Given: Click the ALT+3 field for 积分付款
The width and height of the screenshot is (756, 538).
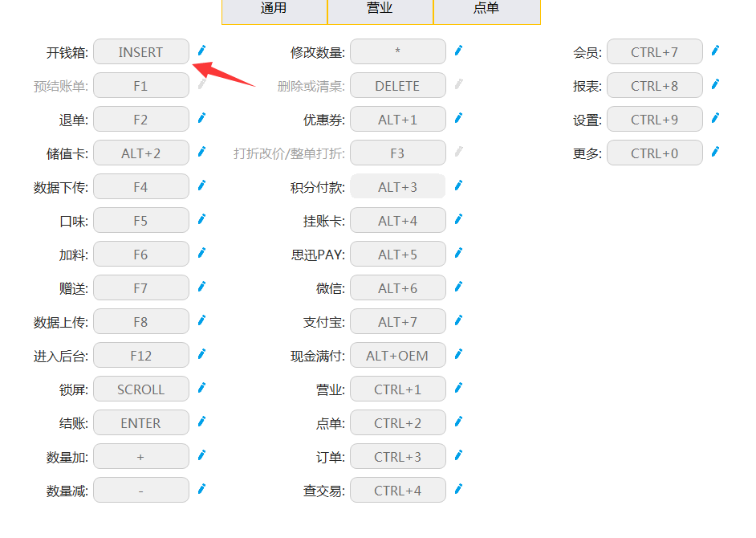Looking at the screenshot, I should [x=398, y=187].
